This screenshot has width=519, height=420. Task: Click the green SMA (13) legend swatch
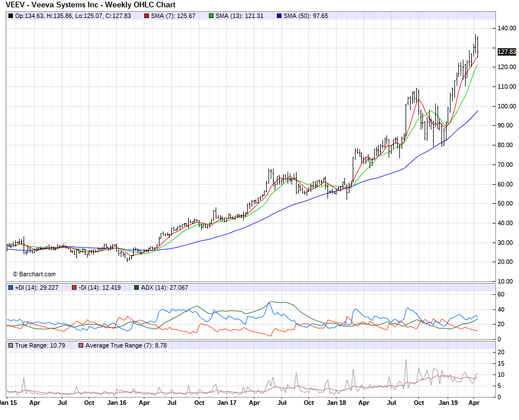211,16
